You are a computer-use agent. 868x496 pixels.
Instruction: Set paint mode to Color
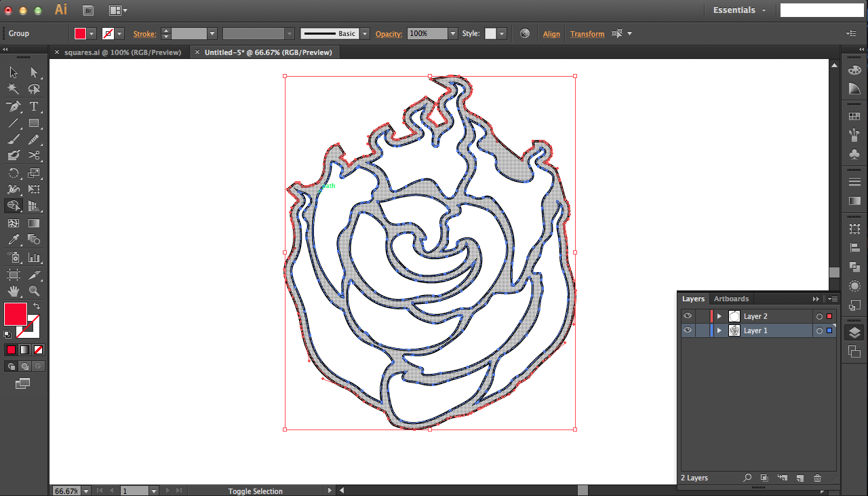pos(11,350)
